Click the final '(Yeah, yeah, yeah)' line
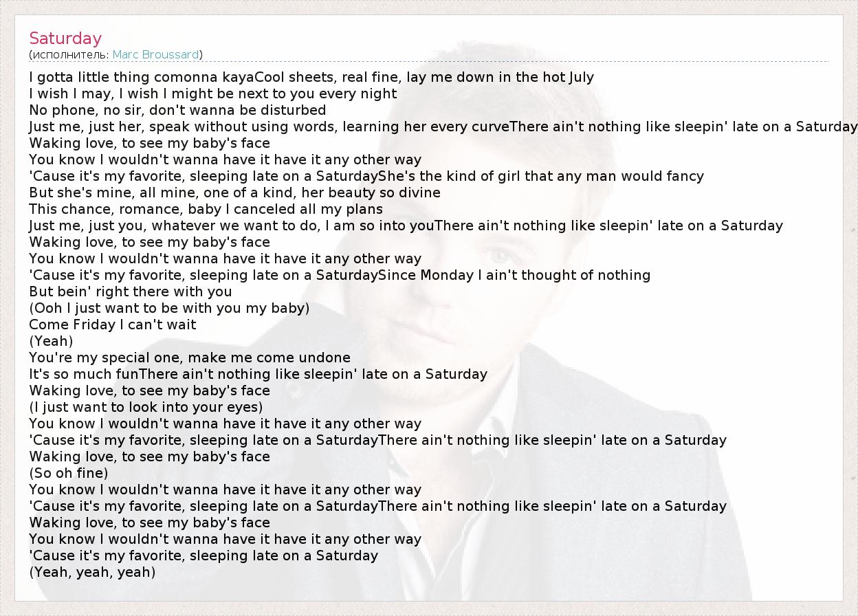The height and width of the screenshot is (616, 858). pyautogui.click(x=92, y=572)
